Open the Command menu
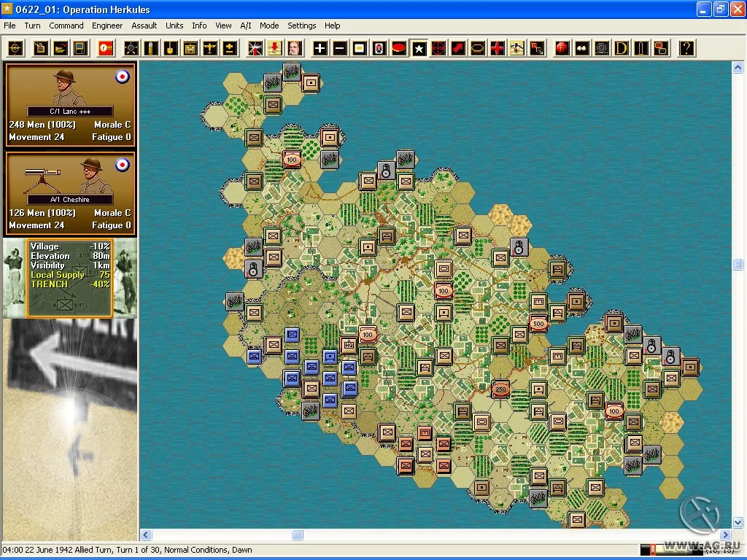747x560 pixels. pos(66,26)
